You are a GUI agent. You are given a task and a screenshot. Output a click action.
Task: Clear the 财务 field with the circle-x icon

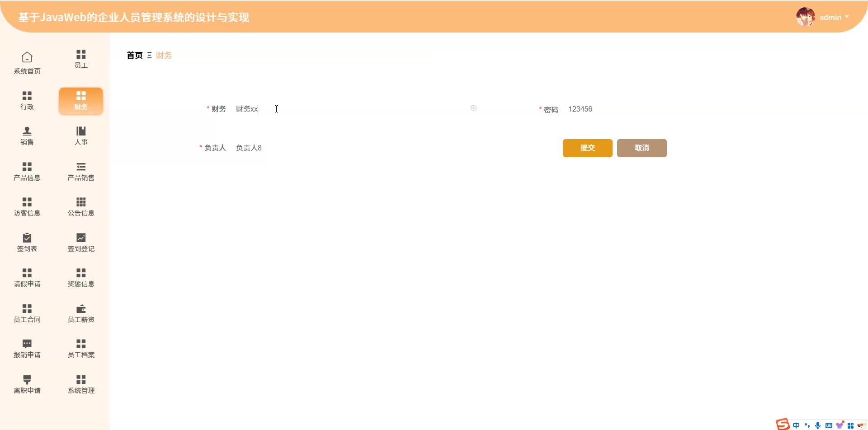pyautogui.click(x=473, y=108)
